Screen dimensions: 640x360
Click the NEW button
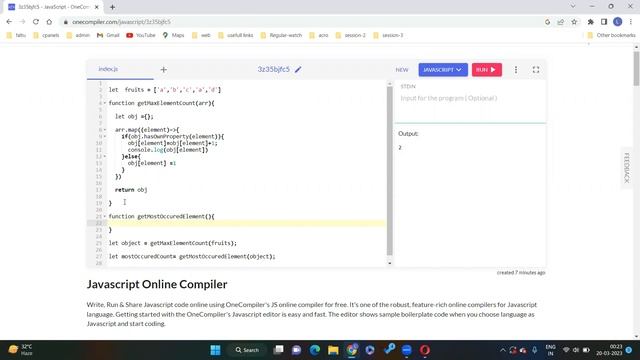[402, 70]
